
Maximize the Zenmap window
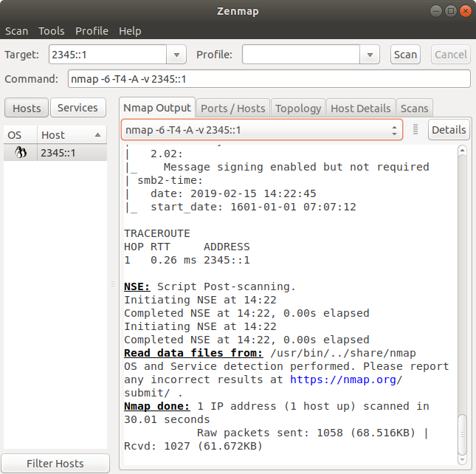449,10
